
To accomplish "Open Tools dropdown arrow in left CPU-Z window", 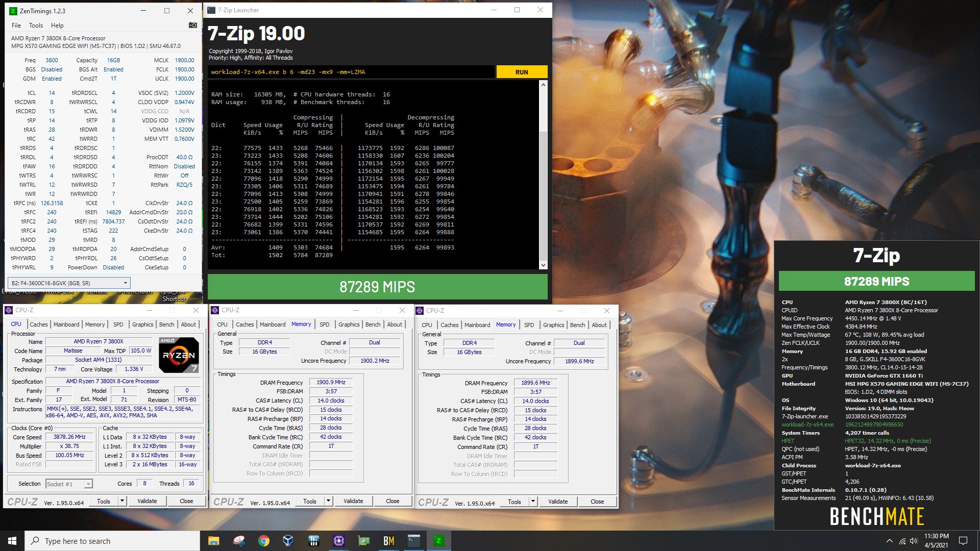I will (x=122, y=502).
